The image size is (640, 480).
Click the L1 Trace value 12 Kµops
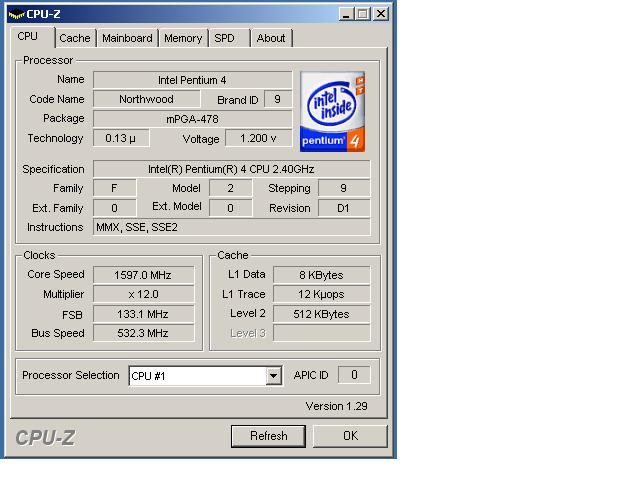point(321,294)
